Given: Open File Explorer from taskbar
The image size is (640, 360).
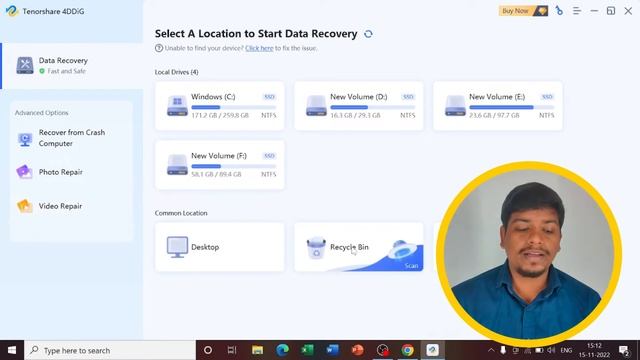Looking at the screenshot, I should click(x=257, y=350).
